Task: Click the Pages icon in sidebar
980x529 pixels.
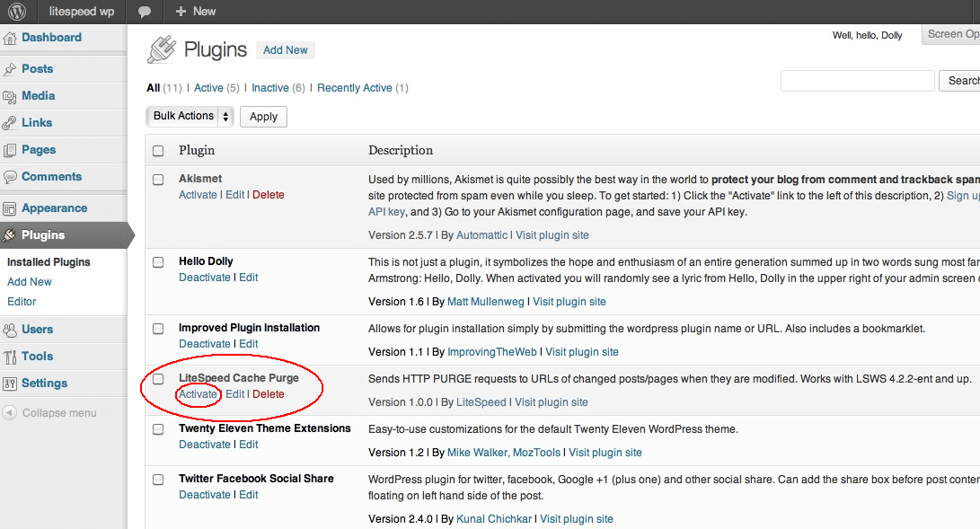Action: (9, 150)
